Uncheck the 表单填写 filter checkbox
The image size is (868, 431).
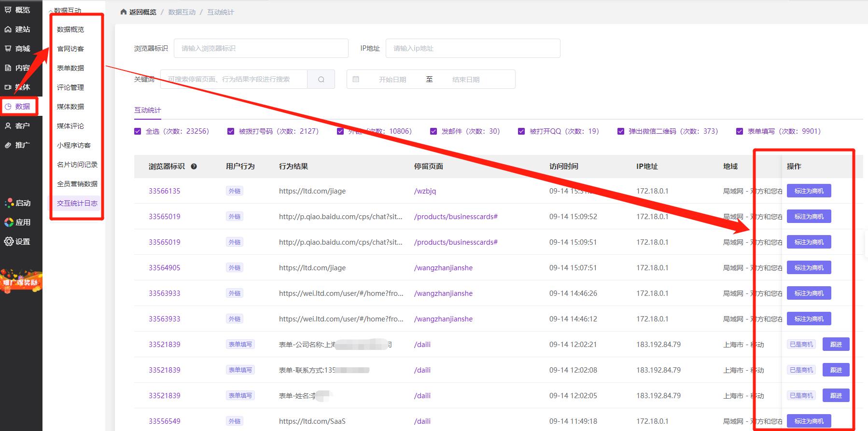tap(739, 131)
